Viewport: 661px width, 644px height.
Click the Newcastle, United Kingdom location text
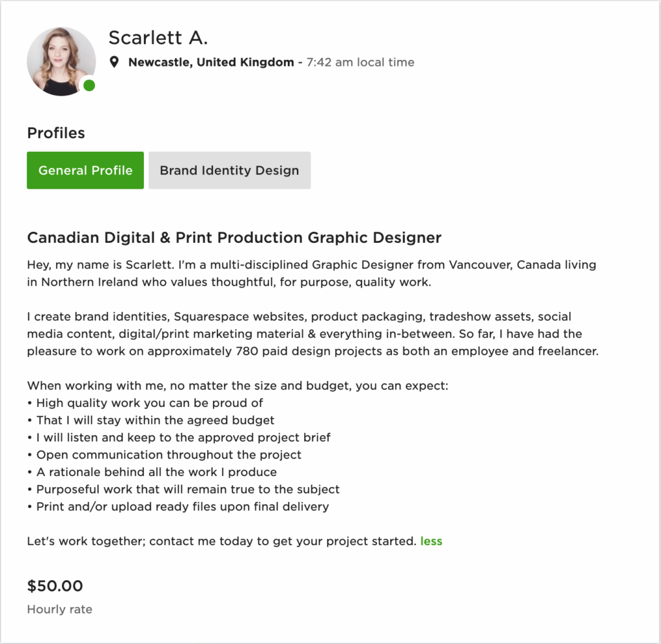(211, 63)
